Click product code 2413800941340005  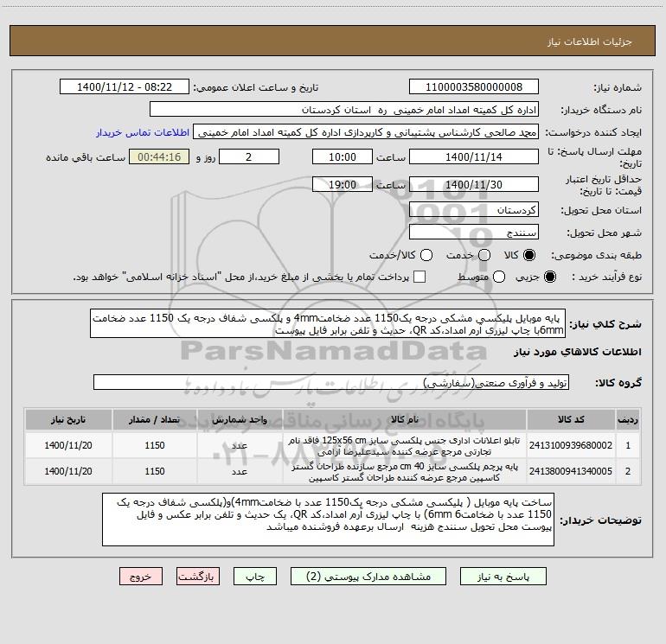(571, 471)
